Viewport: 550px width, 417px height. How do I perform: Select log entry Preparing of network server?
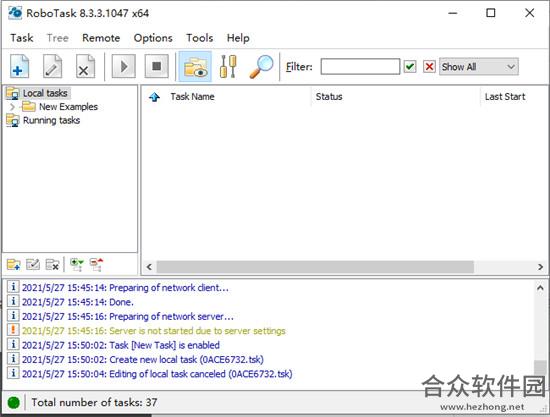tap(128, 317)
